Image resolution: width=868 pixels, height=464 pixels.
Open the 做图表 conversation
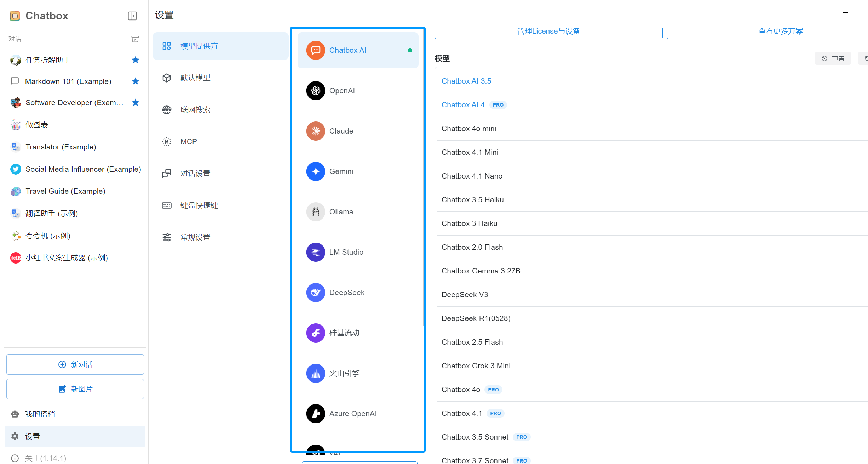(75, 125)
